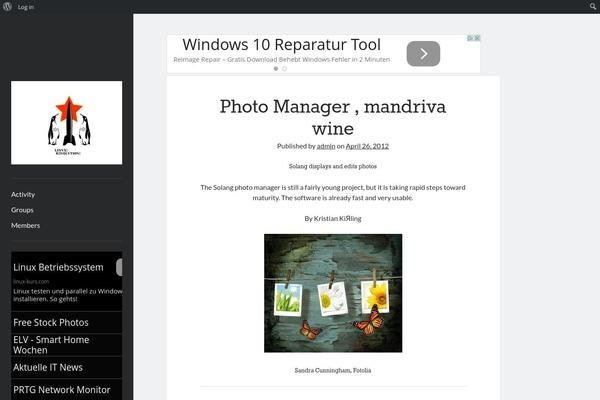Click 'Solang displays and edits photos' subtitle

click(333, 166)
